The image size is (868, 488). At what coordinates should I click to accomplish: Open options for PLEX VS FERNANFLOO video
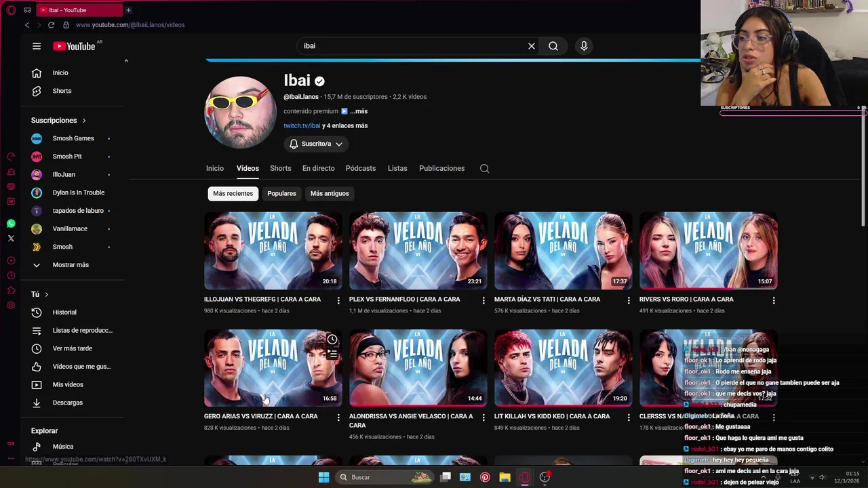click(x=484, y=300)
